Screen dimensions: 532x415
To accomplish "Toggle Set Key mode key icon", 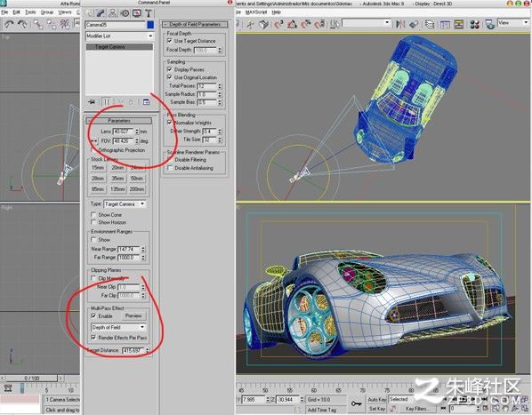I will tap(356, 403).
